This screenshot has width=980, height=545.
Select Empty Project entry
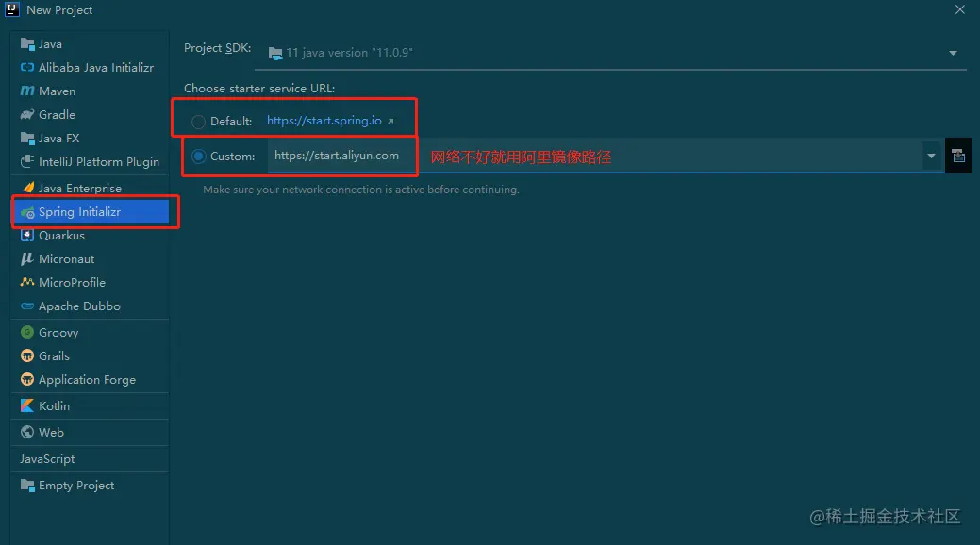pyautogui.click(x=90, y=486)
